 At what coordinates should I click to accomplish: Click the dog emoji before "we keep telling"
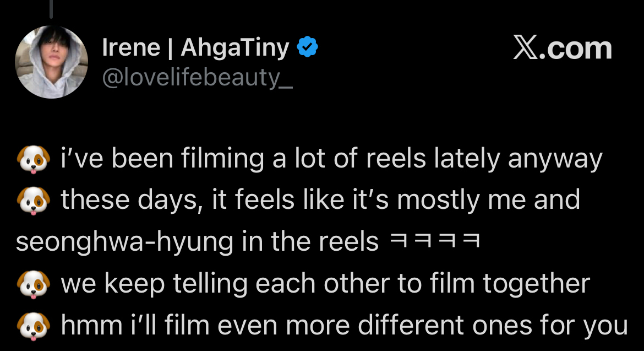click(x=32, y=285)
